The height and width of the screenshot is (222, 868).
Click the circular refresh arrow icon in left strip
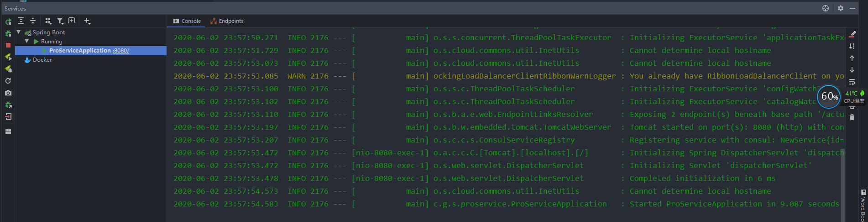tap(8, 81)
